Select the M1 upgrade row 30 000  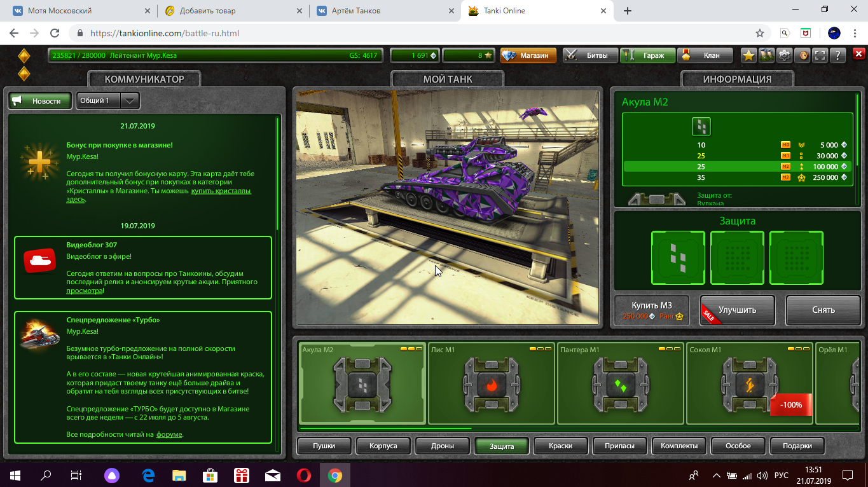pyautogui.click(x=738, y=156)
